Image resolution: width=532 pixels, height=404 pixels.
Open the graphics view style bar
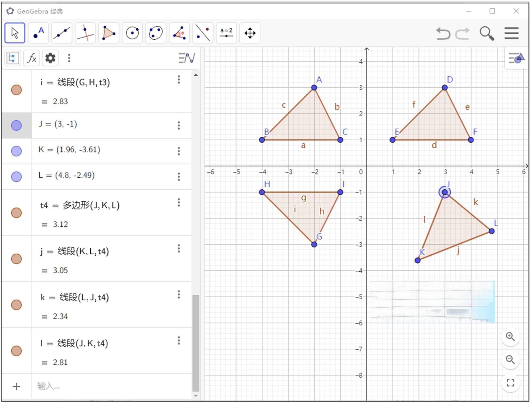tap(517, 58)
